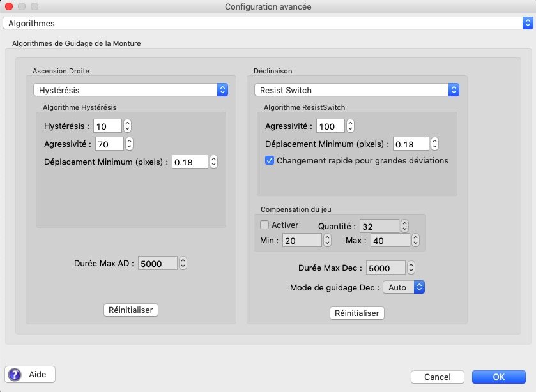Click the stepper beside Durée Max Dec
The width and height of the screenshot is (536, 392).
click(411, 268)
